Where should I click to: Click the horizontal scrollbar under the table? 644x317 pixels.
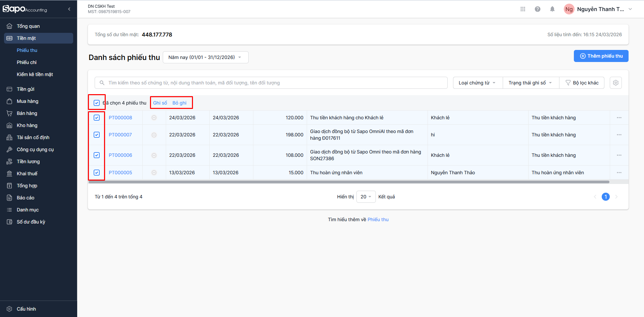tap(349, 182)
